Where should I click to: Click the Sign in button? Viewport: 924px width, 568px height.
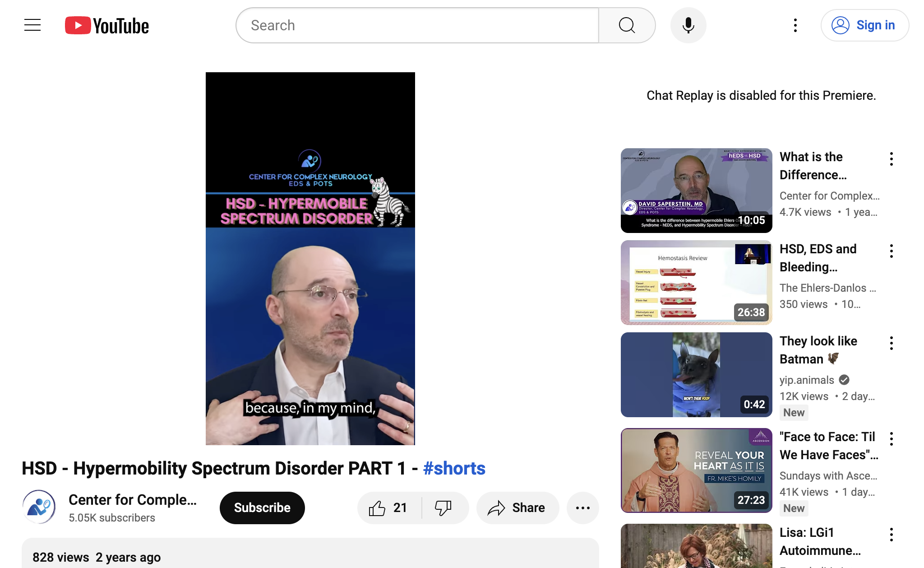864,25
